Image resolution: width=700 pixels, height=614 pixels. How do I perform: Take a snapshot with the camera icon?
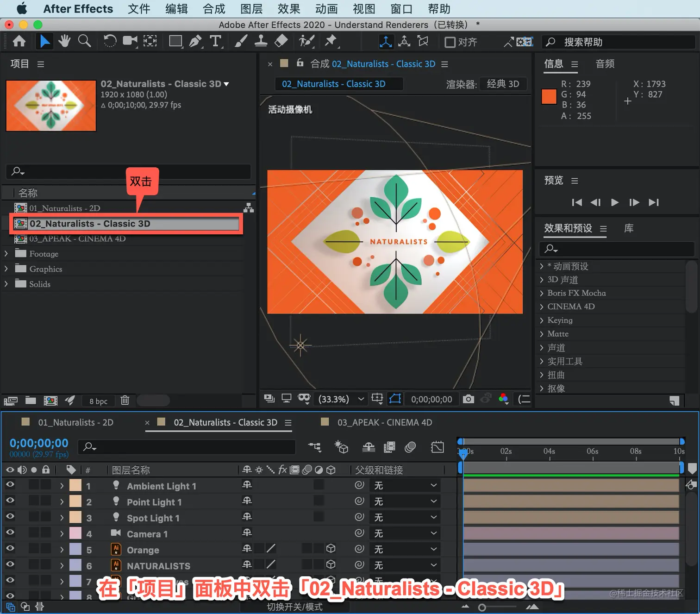tap(469, 399)
